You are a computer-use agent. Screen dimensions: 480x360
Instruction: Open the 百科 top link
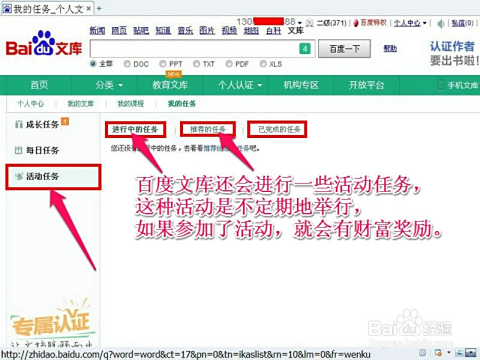tap(273, 31)
